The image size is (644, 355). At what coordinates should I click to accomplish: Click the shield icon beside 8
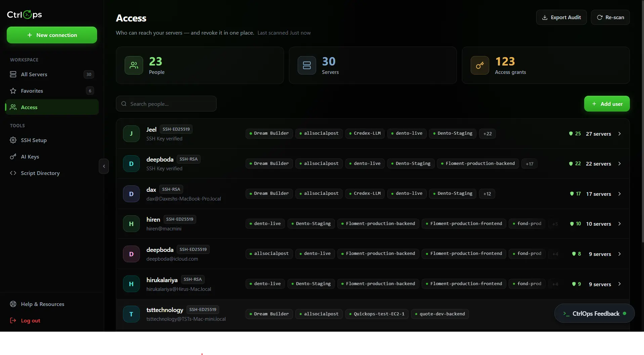pyautogui.click(x=574, y=254)
